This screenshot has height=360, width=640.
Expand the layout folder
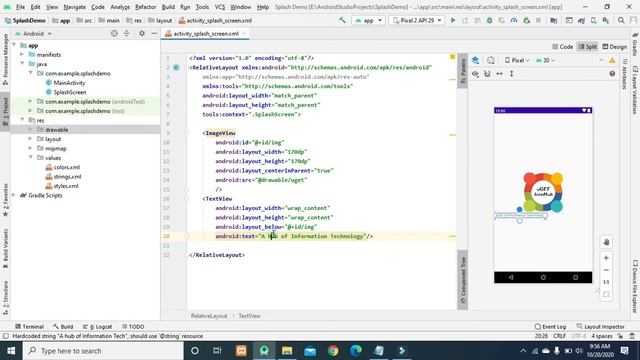pyautogui.click(x=30, y=139)
